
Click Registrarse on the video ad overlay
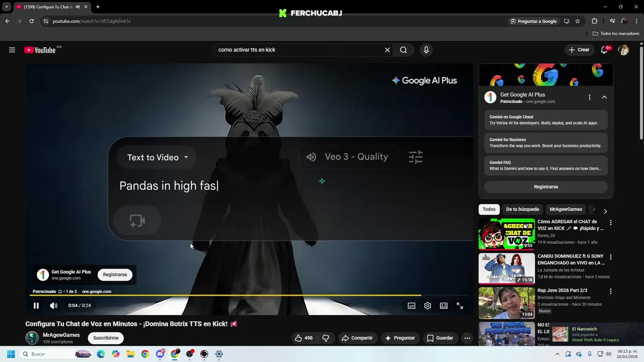(x=115, y=275)
